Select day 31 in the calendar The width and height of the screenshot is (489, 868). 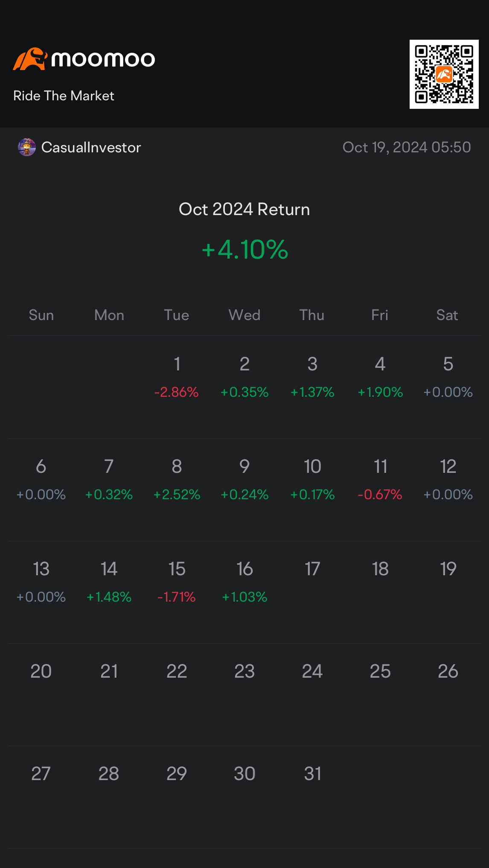point(312,774)
